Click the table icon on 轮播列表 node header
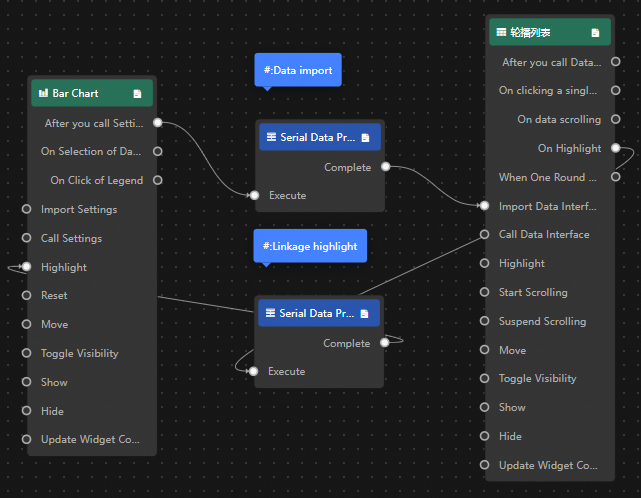Image resolution: width=641 pixels, height=498 pixels. pos(501,32)
